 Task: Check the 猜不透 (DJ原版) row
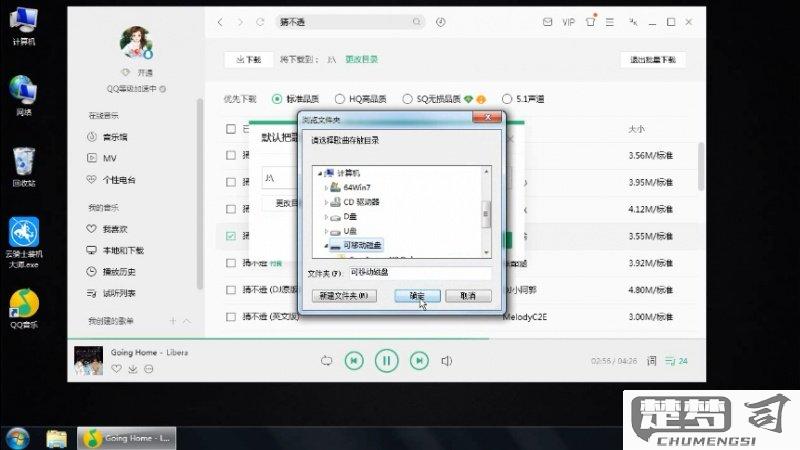[x=231, y=290]
